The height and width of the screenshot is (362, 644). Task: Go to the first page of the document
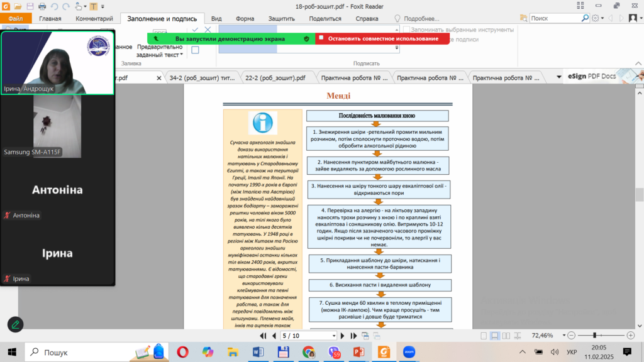[263, 336]
